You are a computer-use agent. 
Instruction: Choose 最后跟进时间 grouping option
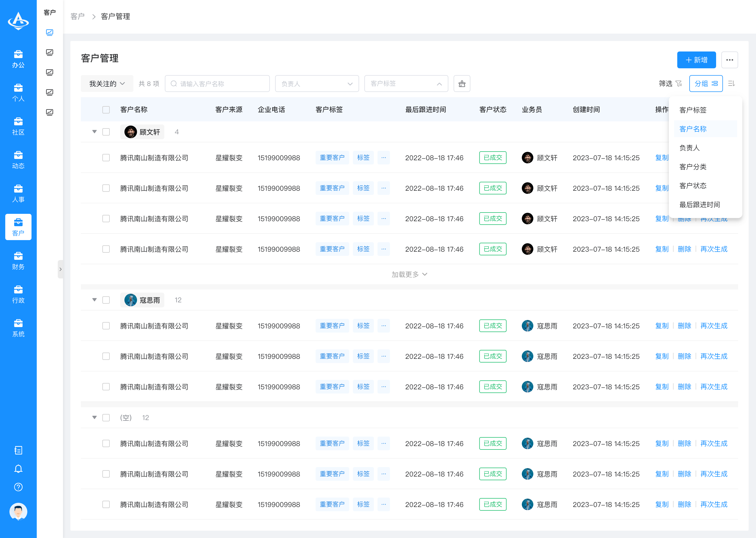tap(699, 205)
